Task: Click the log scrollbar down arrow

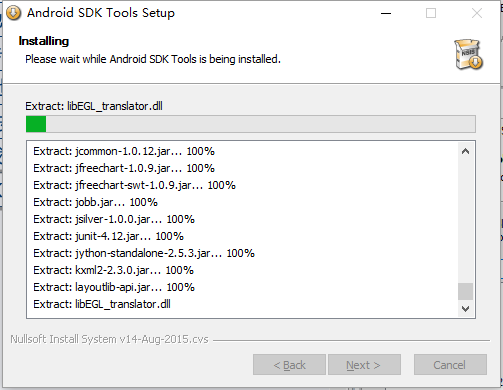Action: click(465, 309)
